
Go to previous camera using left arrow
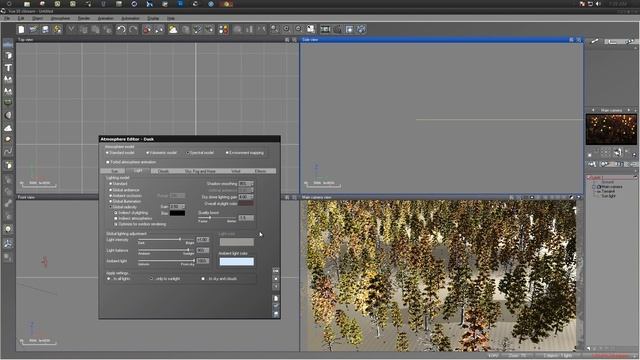click(593, 110)
